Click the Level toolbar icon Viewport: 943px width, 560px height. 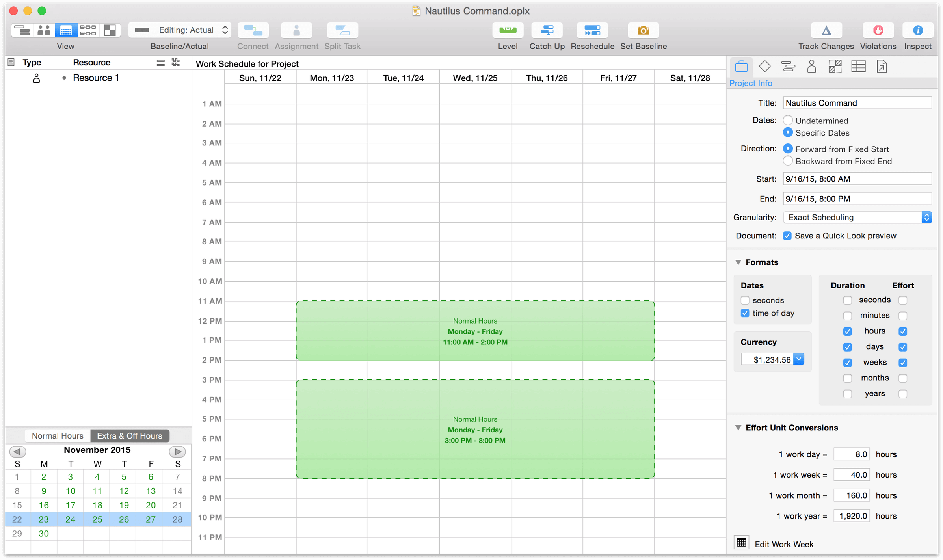click(507, 32)
